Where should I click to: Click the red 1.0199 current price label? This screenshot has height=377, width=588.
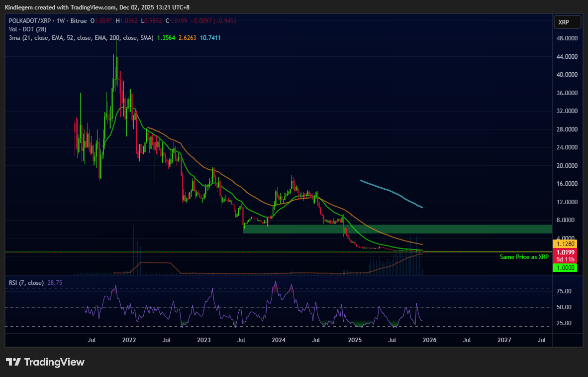click(565, 252)
